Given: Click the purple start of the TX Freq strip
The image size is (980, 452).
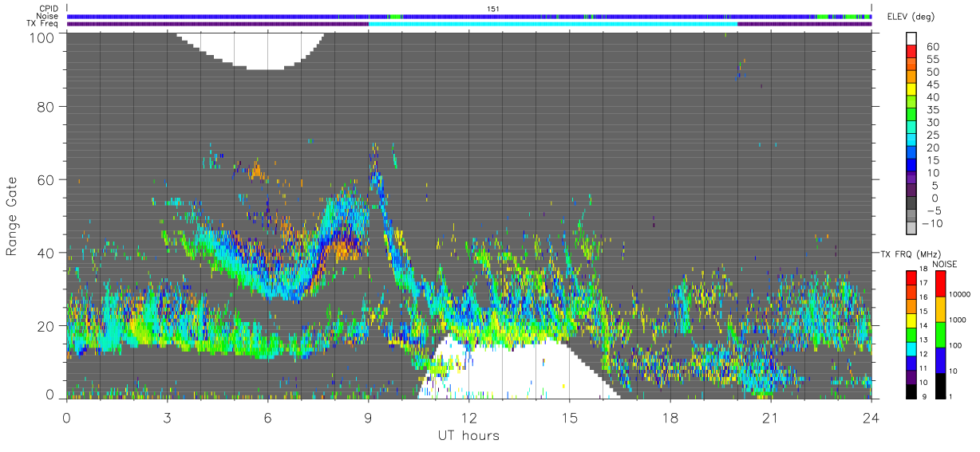Looking at the screenshot, I should coord(218,23).
